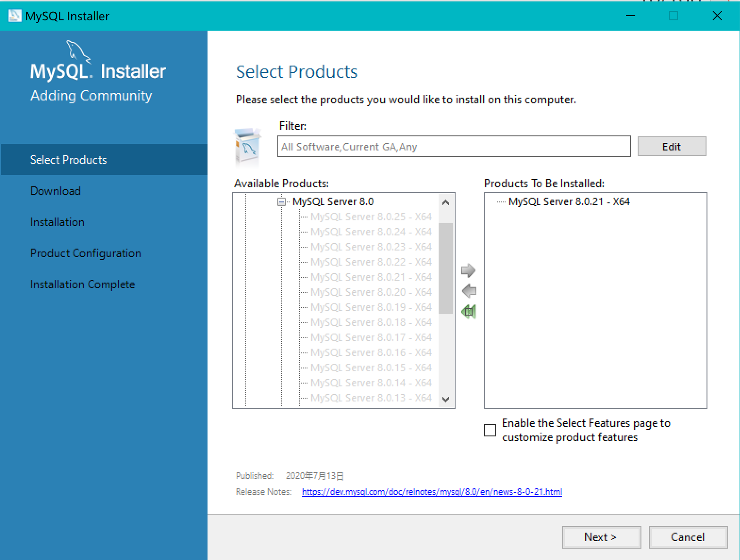
Task: Click the double-left remove all products icon
Action: (469, 311)
